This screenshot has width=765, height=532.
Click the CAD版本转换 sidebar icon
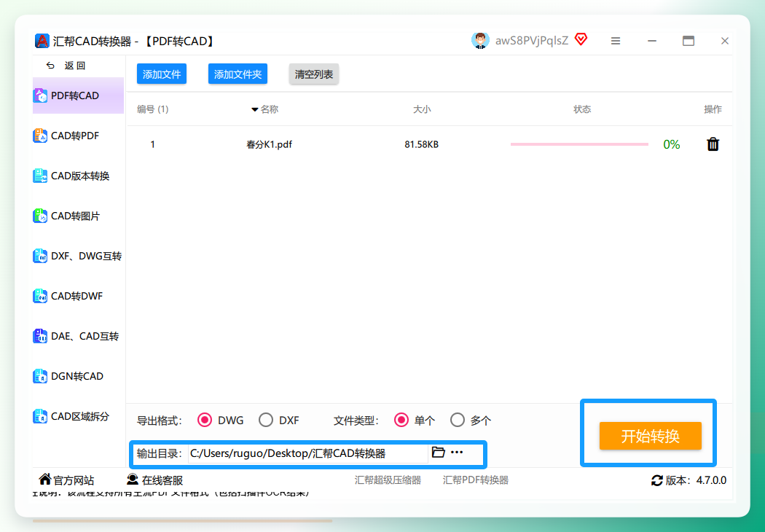coord(40,176)
